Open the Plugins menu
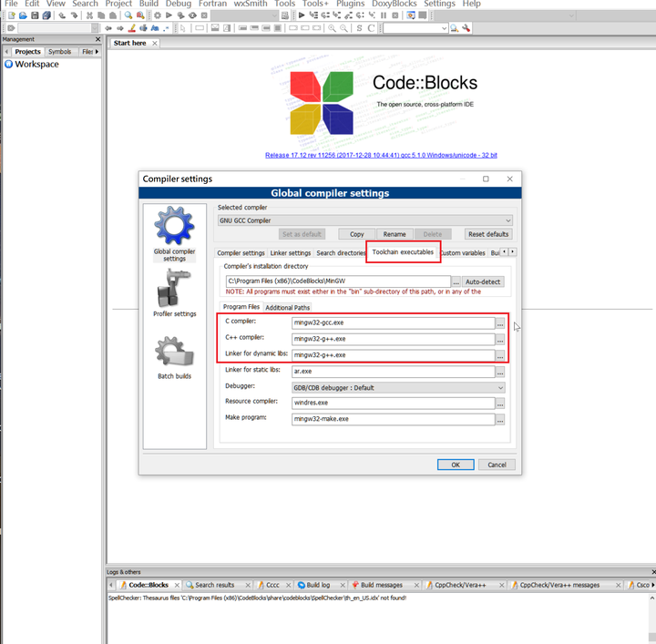Image resolution: width=656 pixels, height=644 pixels. pos(350,4)
